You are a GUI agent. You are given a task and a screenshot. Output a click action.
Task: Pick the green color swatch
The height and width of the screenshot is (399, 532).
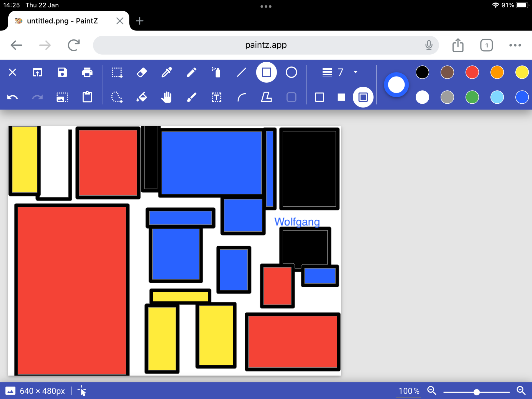[x=472, y=97]
